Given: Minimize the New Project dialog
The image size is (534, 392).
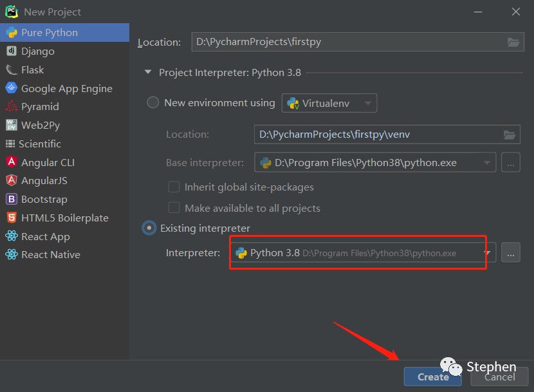Looking at the screenshot, I should (x=478, y=12).
